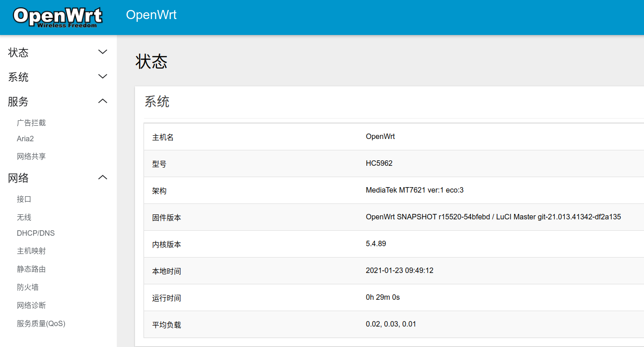Select the OpenWrt SNAPSHOT r15520 firmware text
Image resolution: width=644 pixels, height=347 pixels.
pos(493,217)
